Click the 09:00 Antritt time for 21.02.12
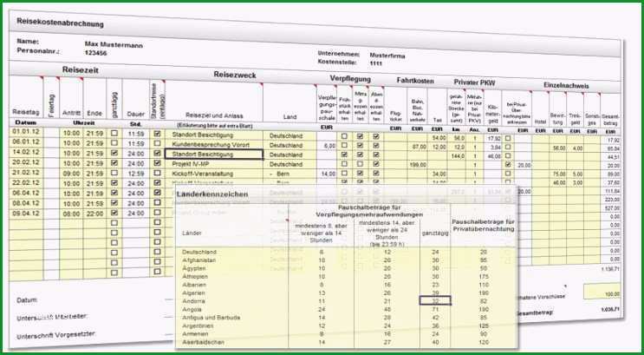Image resolution: width=644 pixels, height=355 pixels. pos(71,173)
